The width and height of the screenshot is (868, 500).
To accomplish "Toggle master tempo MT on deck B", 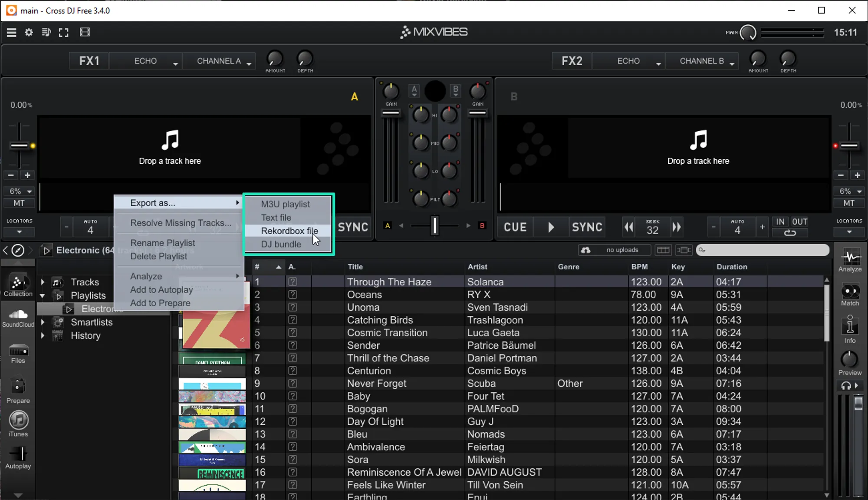I will (849, 203).
